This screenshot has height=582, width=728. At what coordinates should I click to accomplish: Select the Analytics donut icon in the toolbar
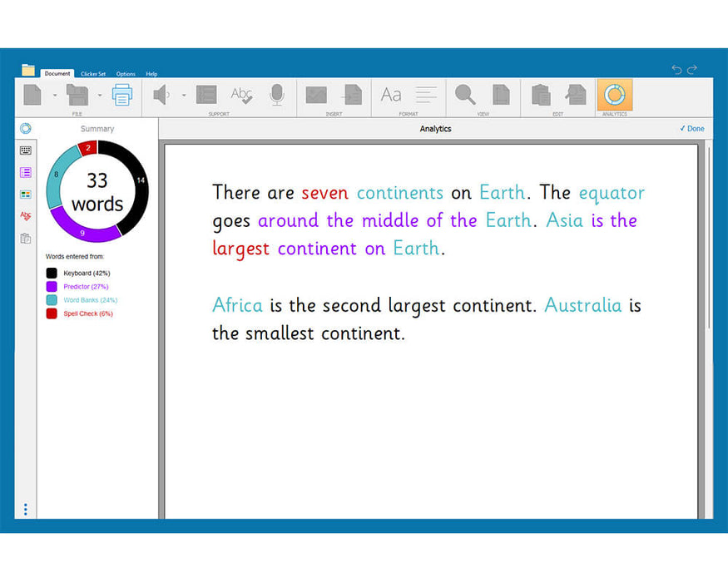[x=614, y=95]
